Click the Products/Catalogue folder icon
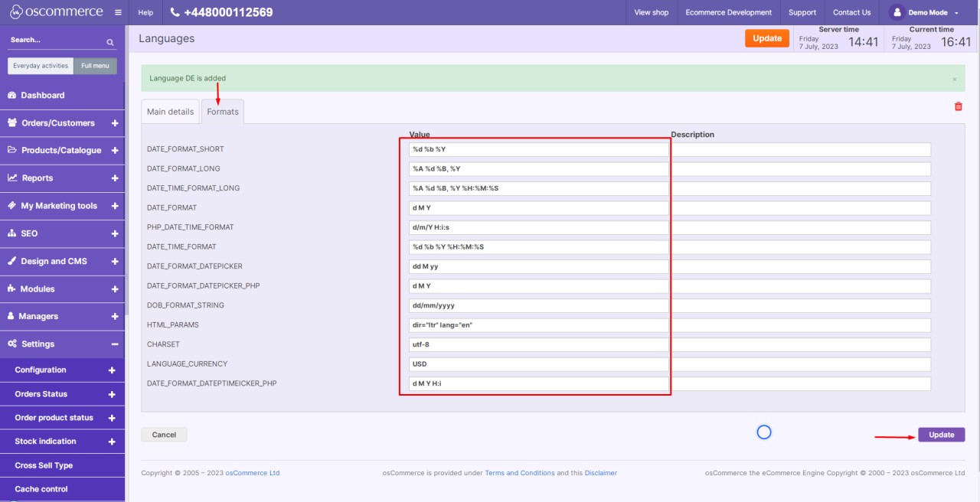The image size is (980, 502). (12, 150)
